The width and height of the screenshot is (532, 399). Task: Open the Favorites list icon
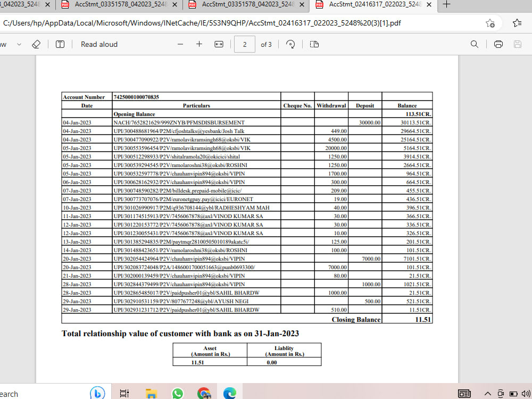[x=517, y=23]
